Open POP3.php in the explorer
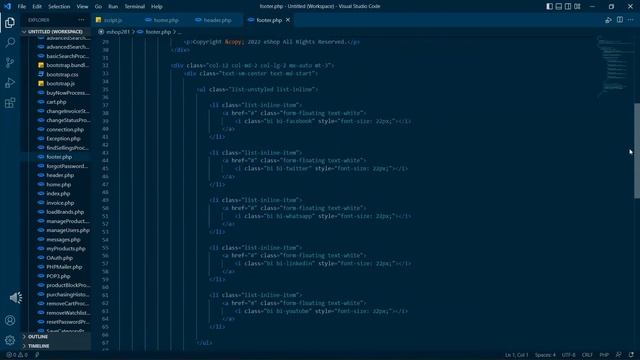This screenshot has width=640, height=360. tap(58, 276)
